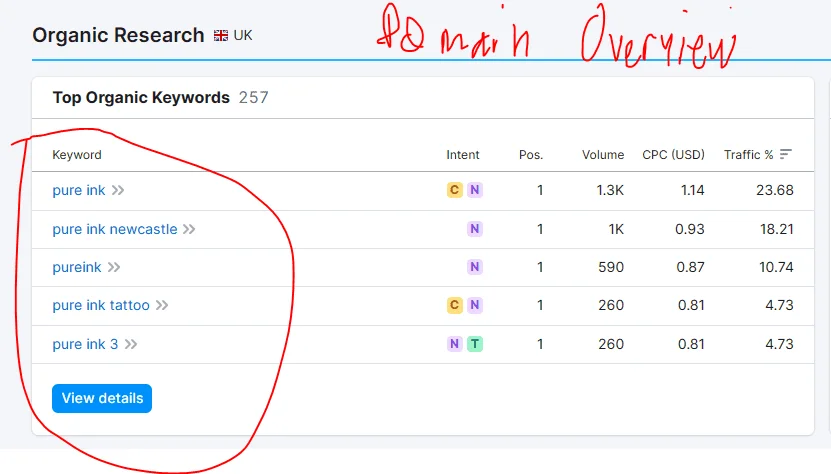Viewport: 831px width, 474px height.
Task: Click the Traffic % column header text
Action: tap(749, 155)
